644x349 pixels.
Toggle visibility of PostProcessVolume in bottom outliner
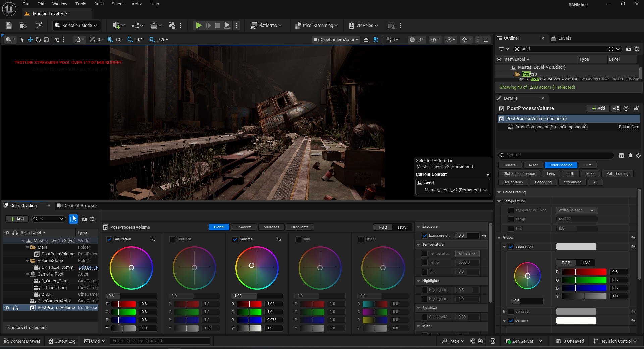pyautogui.click(x=6, y=308)
